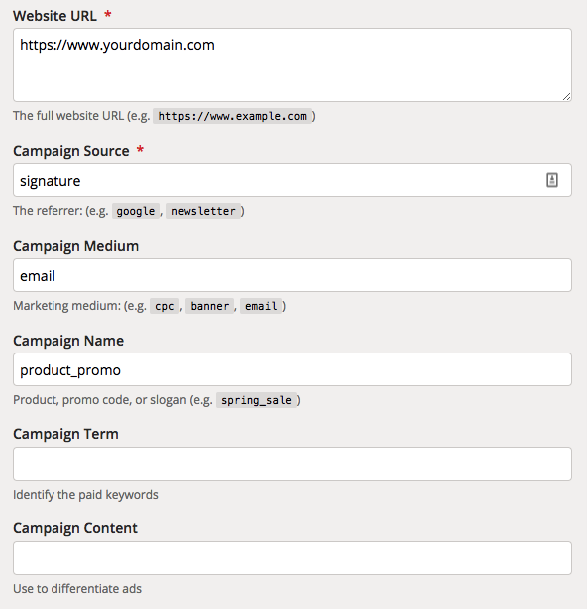
Task: Click the Campaign Source label
Action: pyautogui.click(x=71, y=151)
